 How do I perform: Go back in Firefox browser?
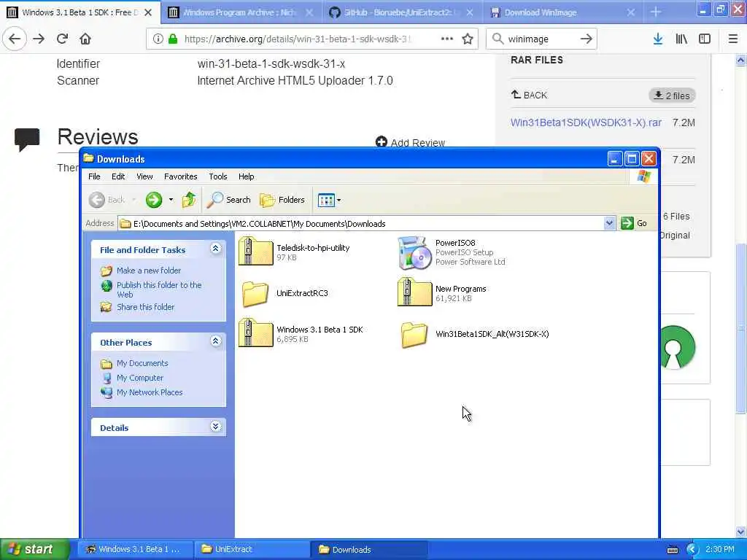pos(15,39)
